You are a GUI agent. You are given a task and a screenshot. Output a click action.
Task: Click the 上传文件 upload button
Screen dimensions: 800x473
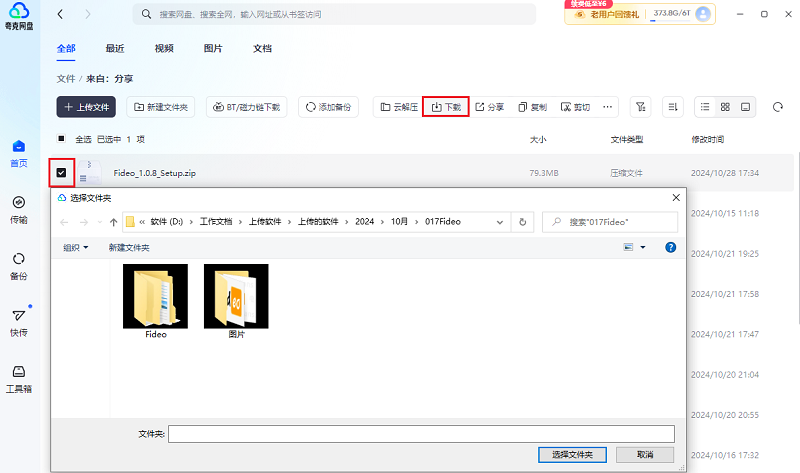pos(86,107)
